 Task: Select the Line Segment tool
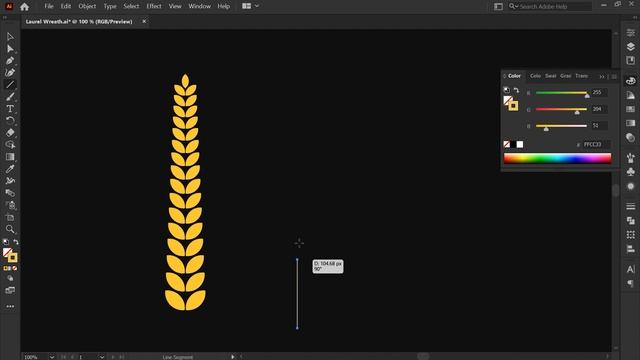tap(10, 84)
